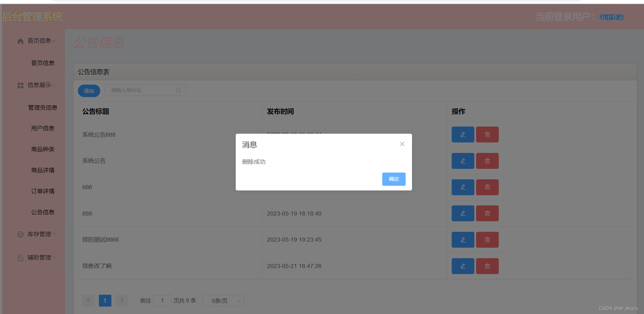
Task: Click the 删除成功 message text
Action: [254, 162]
